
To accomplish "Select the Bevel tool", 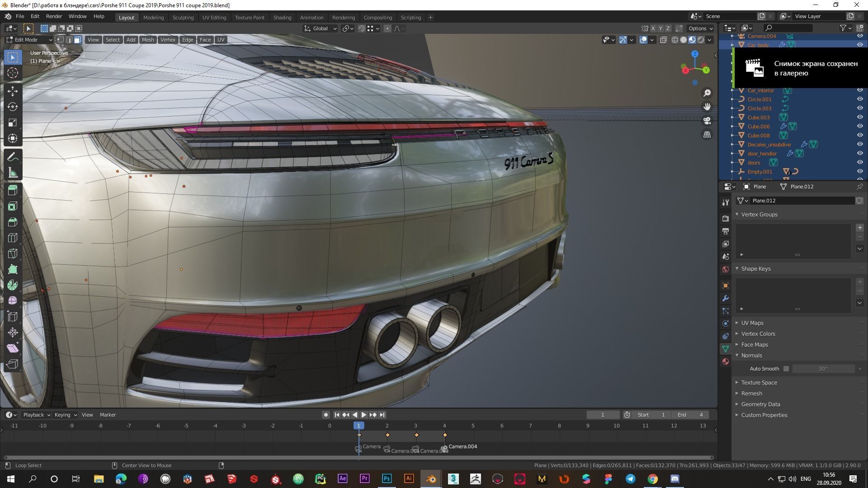I will tap(13, 222).
